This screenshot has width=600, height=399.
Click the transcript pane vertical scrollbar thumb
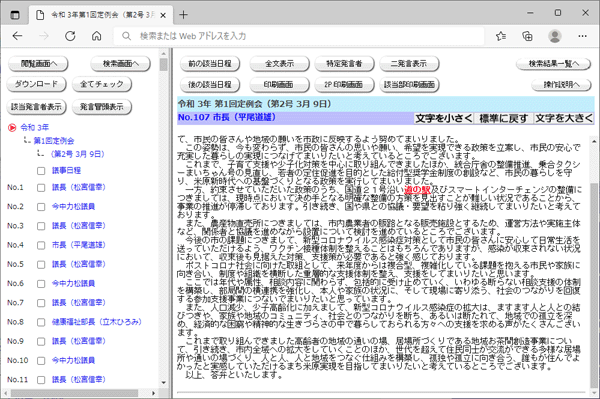click(593, 285)
